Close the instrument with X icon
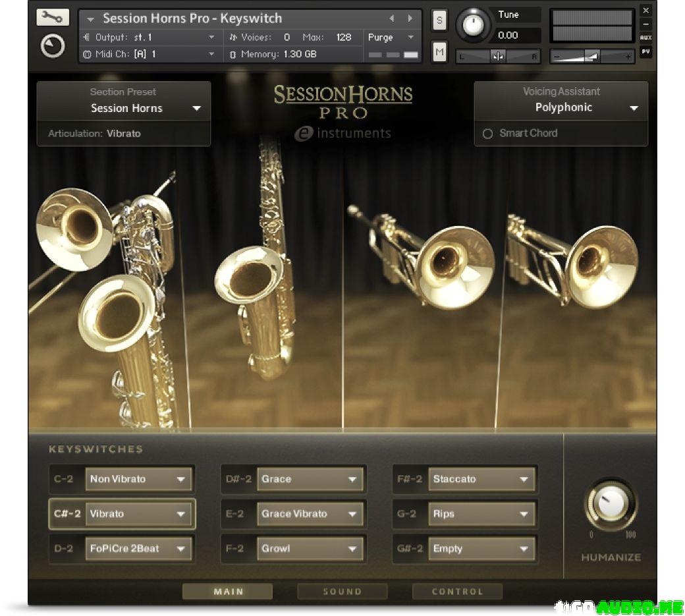Image resolution: width=685 pixels, height=616 pixels. (645, 10)
